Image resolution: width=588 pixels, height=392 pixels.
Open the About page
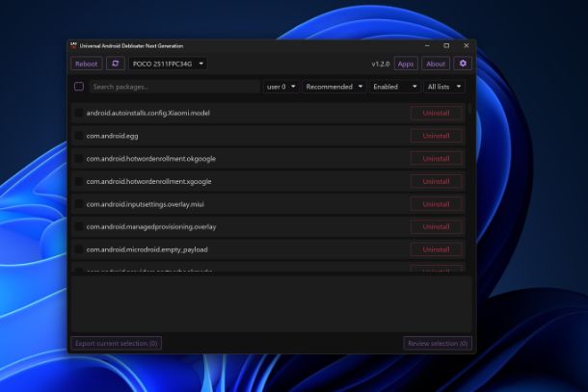(436, 64)
